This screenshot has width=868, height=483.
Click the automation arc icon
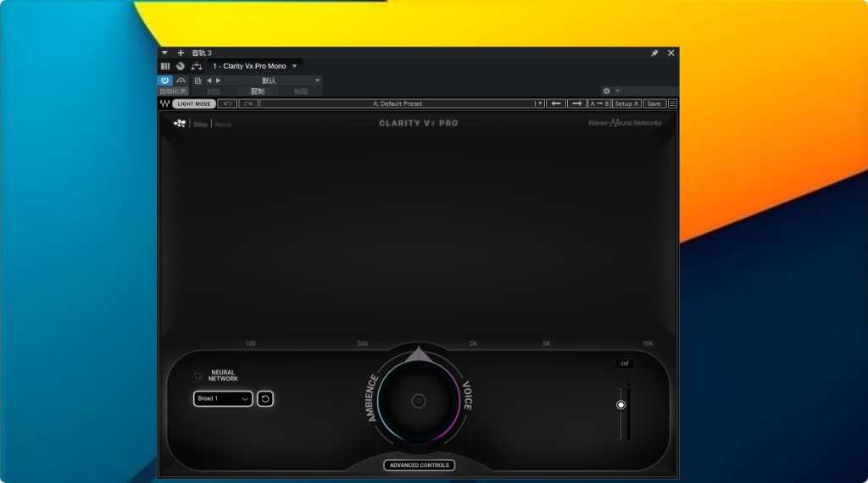point(181,80)
